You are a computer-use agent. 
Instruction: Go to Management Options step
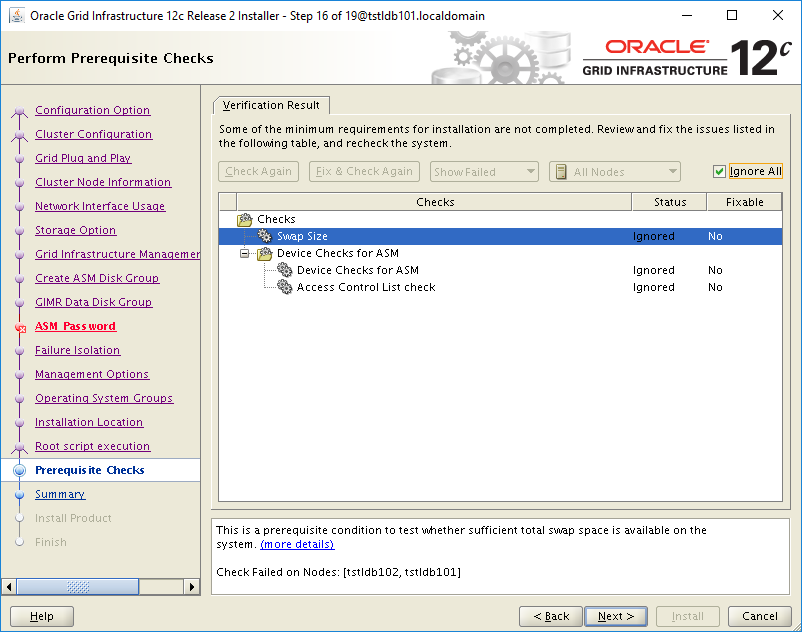click(x=92, y=374)
